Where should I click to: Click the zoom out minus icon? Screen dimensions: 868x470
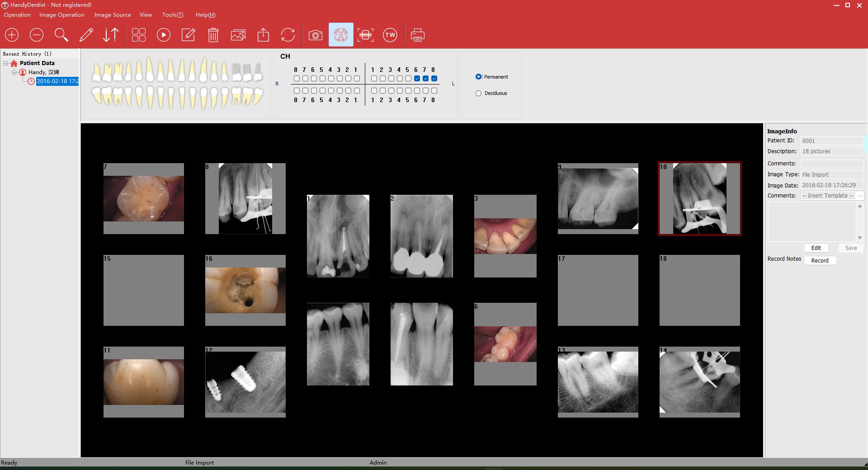[37, 35]
